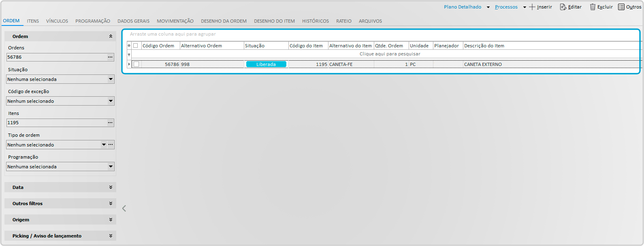Open the Ordens lookup ellipsis button
Image resolution: width=644 pixels, height=246 pixels.
(x=110, y=57)
